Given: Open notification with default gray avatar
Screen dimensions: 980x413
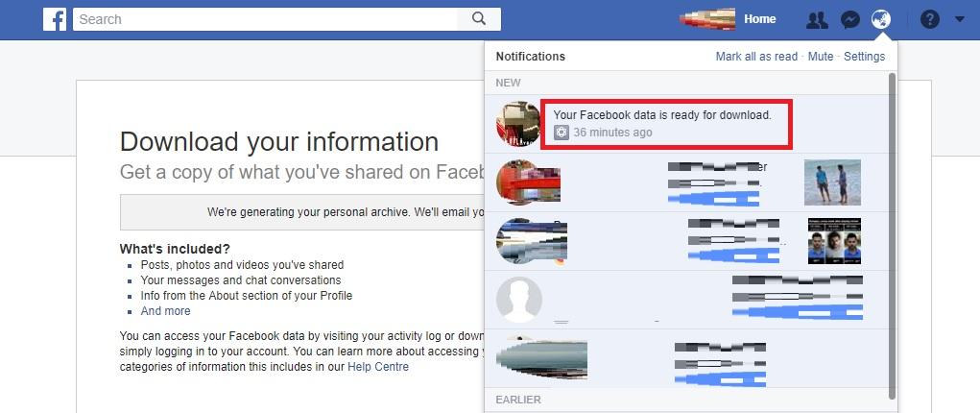Looking at the screenshot, I should (x=519, y=300).
